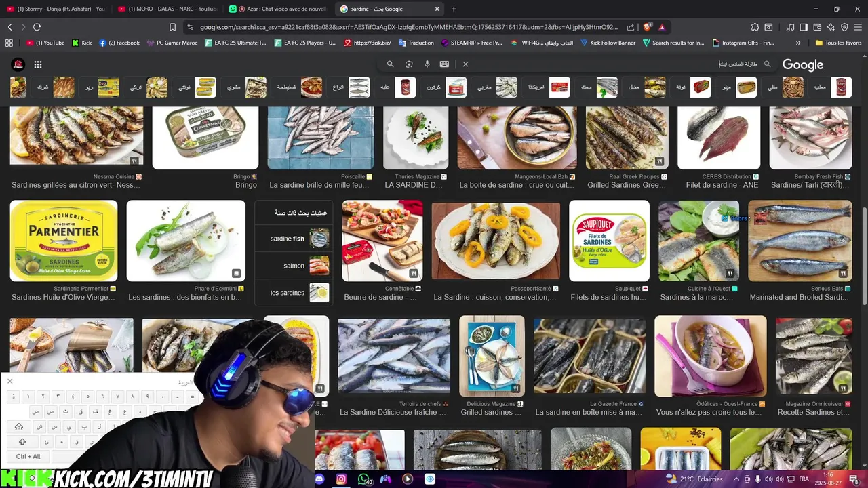Click the FRA language indicator
Screen dimensions: 868x488
click(804, 479)
